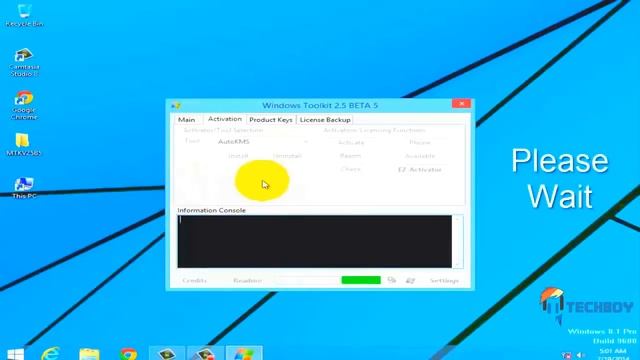Viewport: 640px width, 360px height.
Task: Open the Windows Start button
Action: [16, 354]
